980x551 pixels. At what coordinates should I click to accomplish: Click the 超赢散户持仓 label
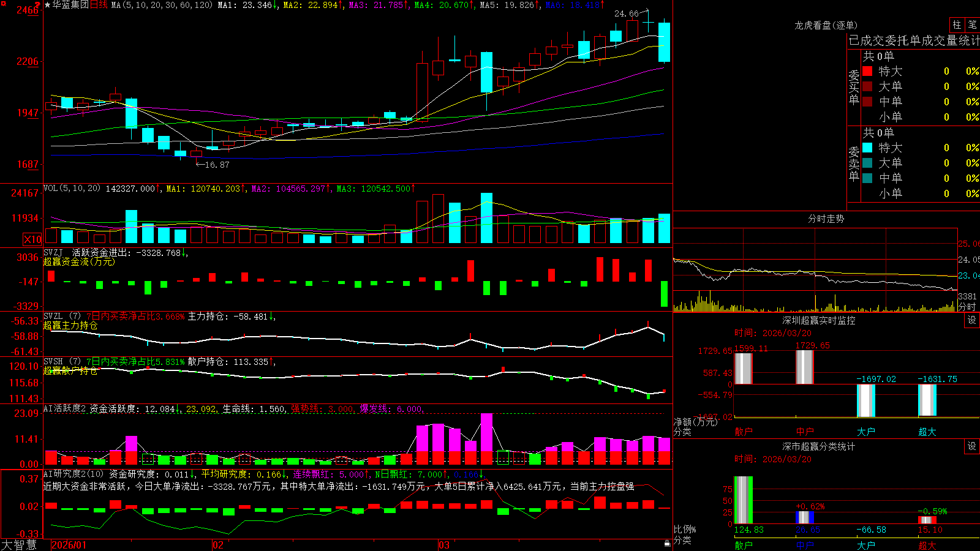(70, 370)
